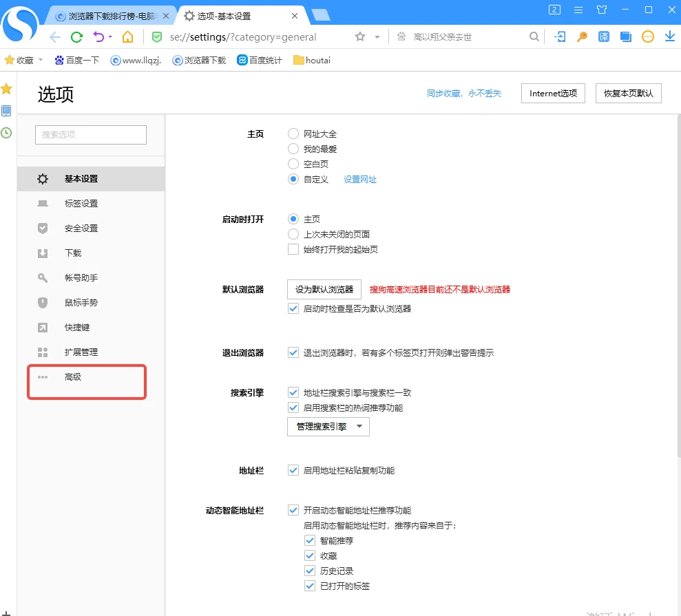681x616 pixels.
Task: Select 空白页 homepage radio button
Action: [x=293, y=164]
